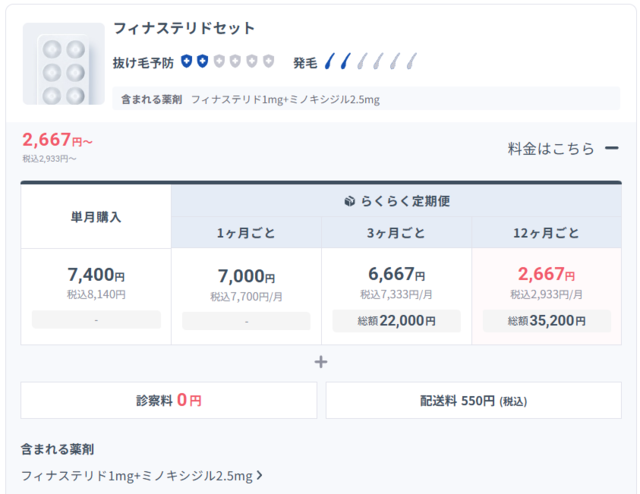Click the box icon beside らくらく定期便

click(349, 201)
